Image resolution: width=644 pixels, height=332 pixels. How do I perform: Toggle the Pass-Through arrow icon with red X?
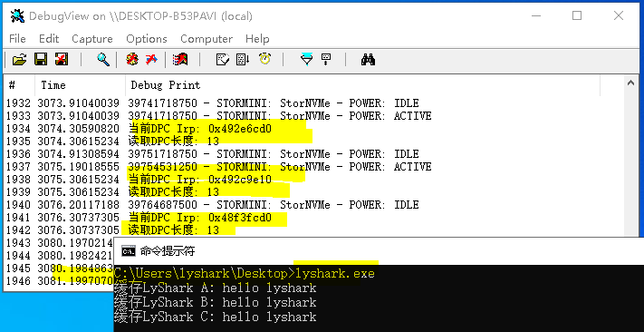pos(151,60)
